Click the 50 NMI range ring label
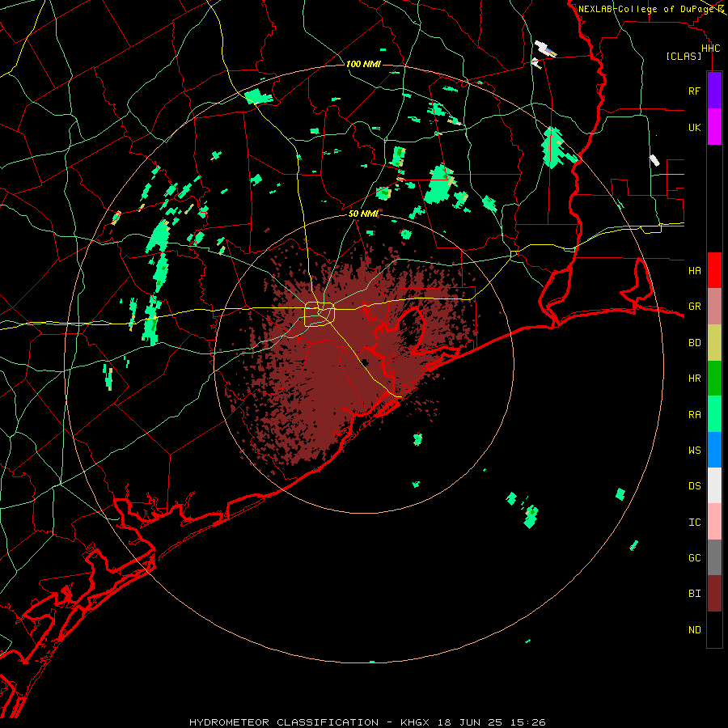728x728 pixels. tap(363, 214)
